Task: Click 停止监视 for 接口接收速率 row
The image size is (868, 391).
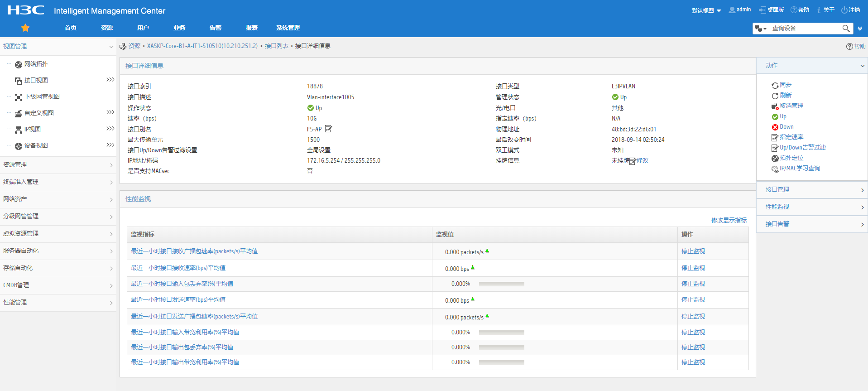Action: click(693, 268)
